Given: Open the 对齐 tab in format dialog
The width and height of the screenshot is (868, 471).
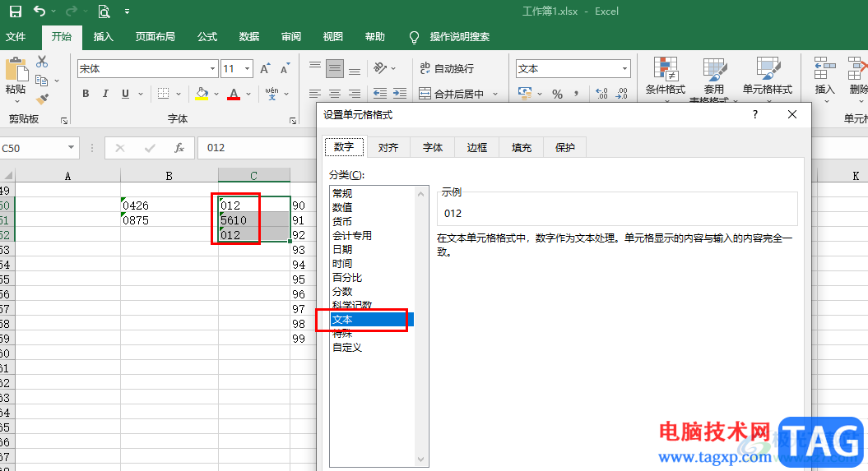Looking at the screenshot, I should [388, 148].
